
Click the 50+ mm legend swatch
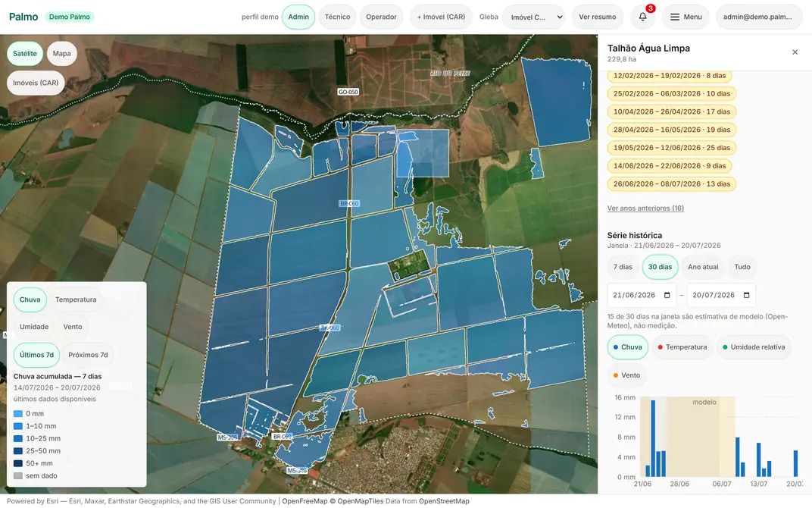click(18, 463)
